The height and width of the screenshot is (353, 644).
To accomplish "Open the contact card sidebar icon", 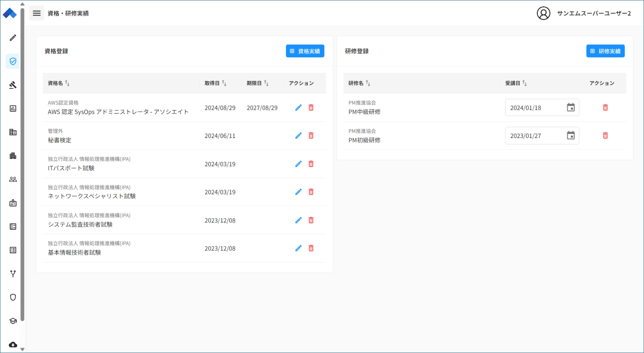I will tap(13, 226).
